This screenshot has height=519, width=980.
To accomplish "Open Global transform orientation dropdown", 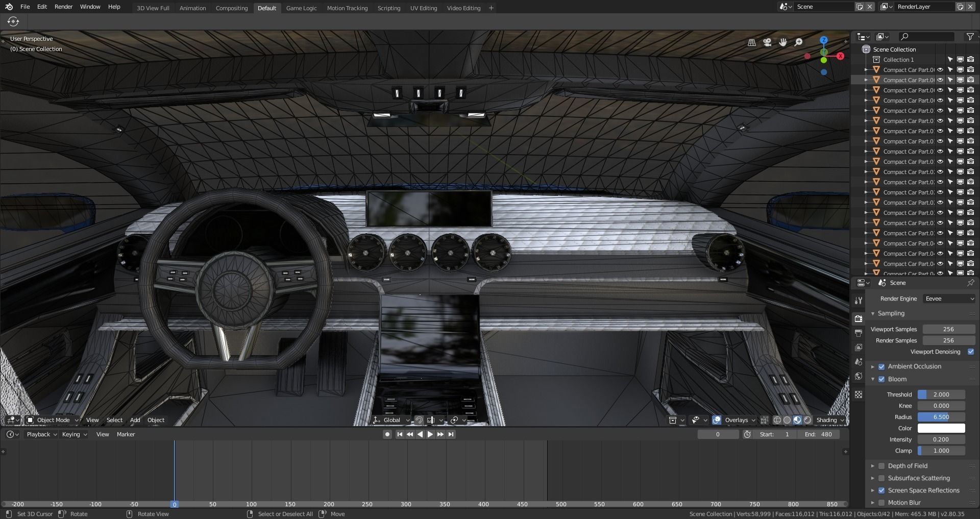I will point(391,420).
